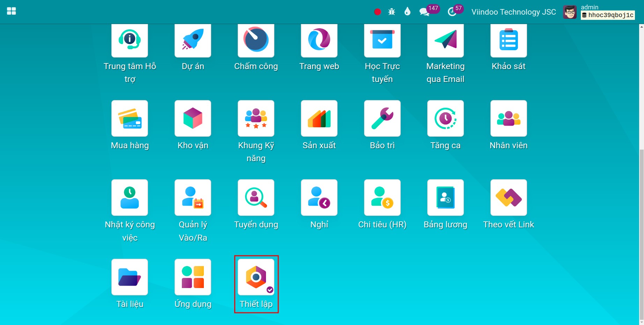Open Quản lý Vào/Ra app
The width and height of the screenshot is (644, 325).
pos(193,197)
